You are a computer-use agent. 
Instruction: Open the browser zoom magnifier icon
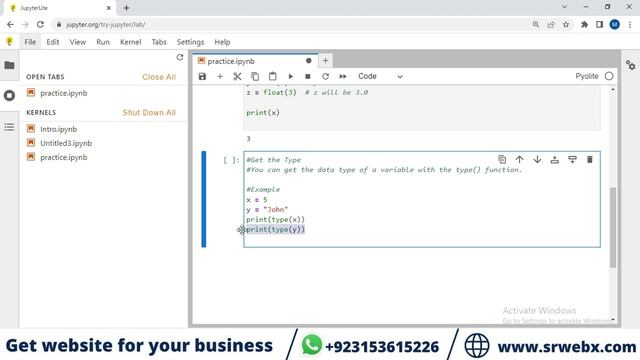click(536, 24)
